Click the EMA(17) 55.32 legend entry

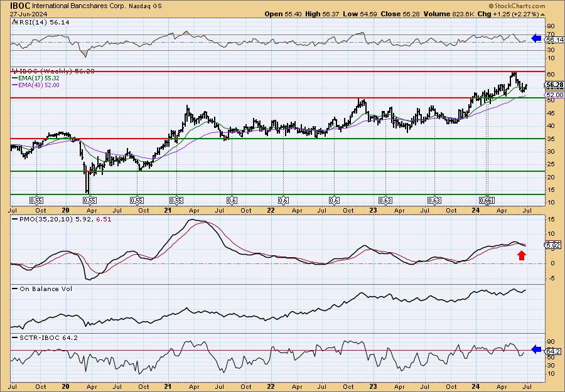click(x=36, y=78)
